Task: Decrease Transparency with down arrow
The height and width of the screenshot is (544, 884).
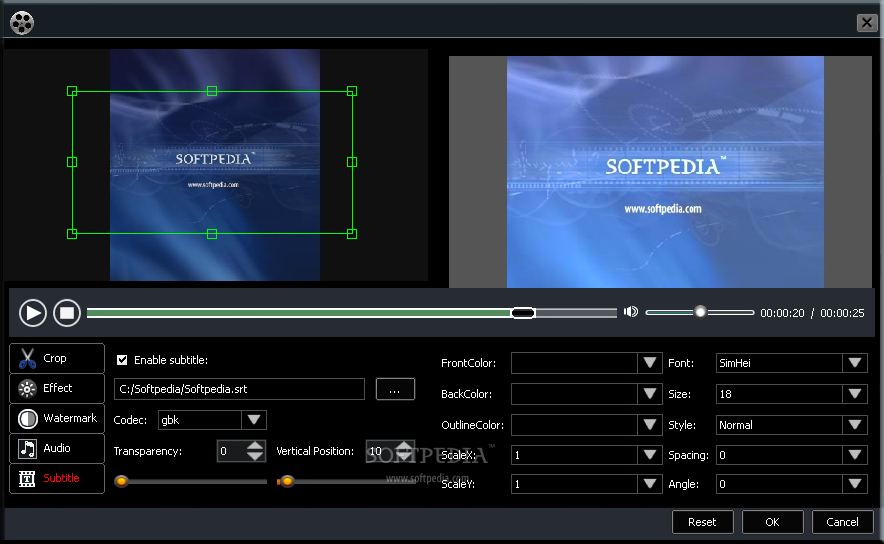Action: [x=255, y=456]
